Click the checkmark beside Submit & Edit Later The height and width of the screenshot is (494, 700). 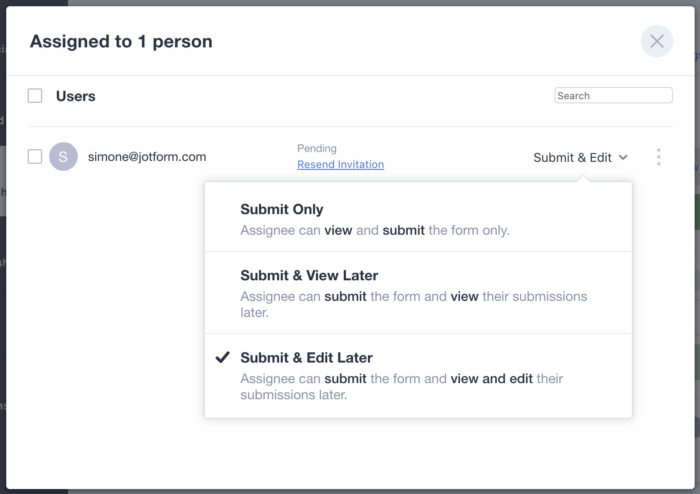point(223,357)
